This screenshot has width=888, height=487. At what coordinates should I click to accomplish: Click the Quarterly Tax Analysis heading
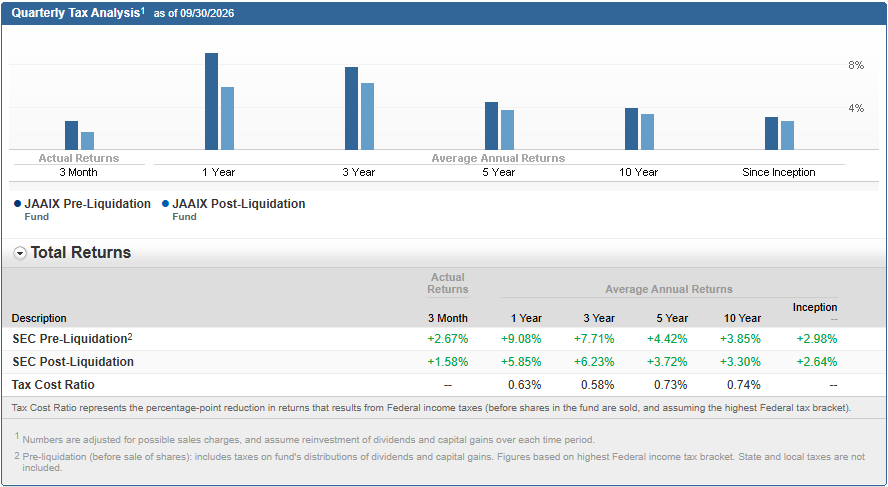coord(78,13)
